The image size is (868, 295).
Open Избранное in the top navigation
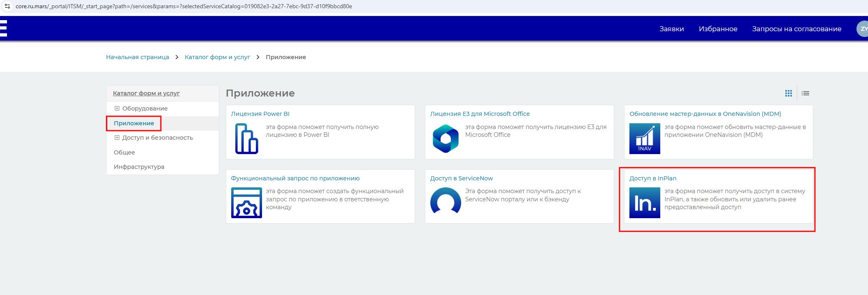pyautogui.click(x=718, y=29)
